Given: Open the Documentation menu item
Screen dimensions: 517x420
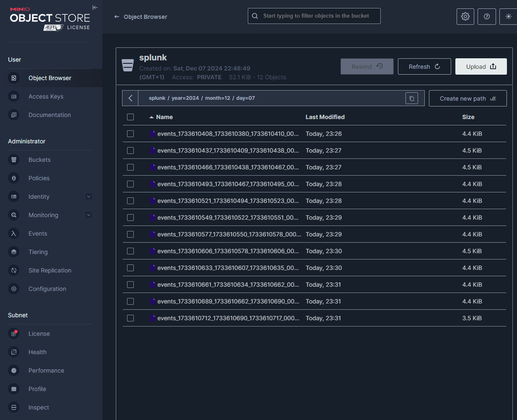Looking at the screenshot, I should pyautogui.click(x=50, y=115).
